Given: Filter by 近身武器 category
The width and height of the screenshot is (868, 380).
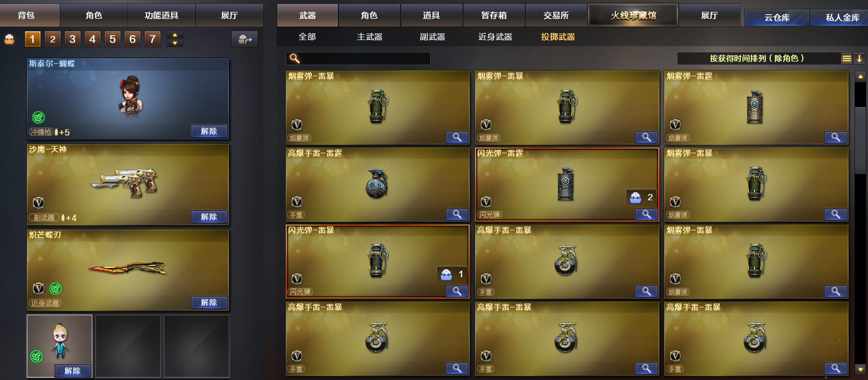Looking at the screenshot, I should (495, 37).
